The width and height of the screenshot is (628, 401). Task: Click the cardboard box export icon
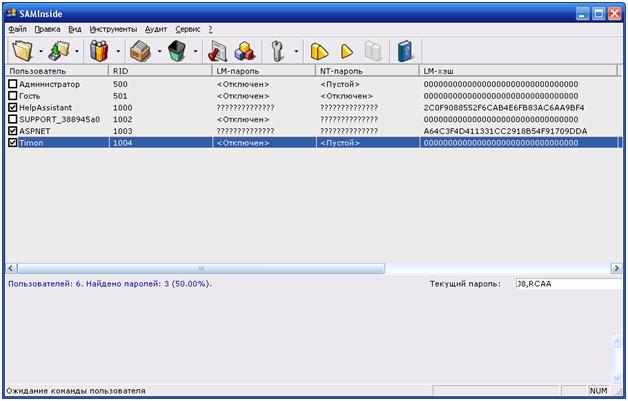[x=140, y=51]
